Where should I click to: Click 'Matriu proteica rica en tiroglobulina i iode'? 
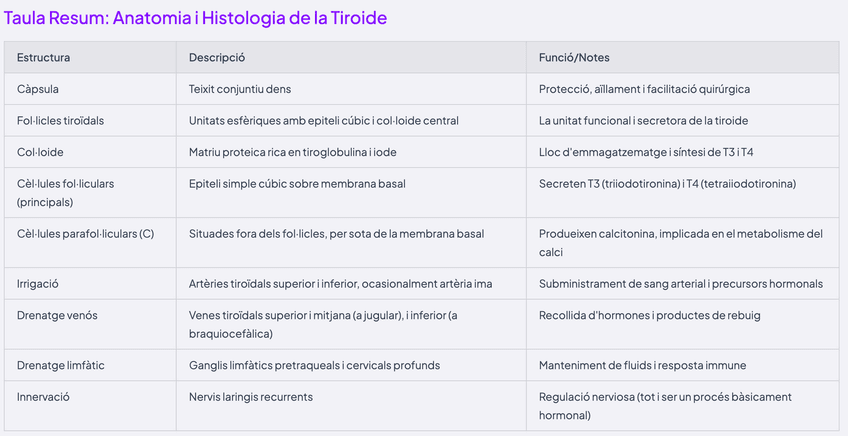[x=303, y=152]
